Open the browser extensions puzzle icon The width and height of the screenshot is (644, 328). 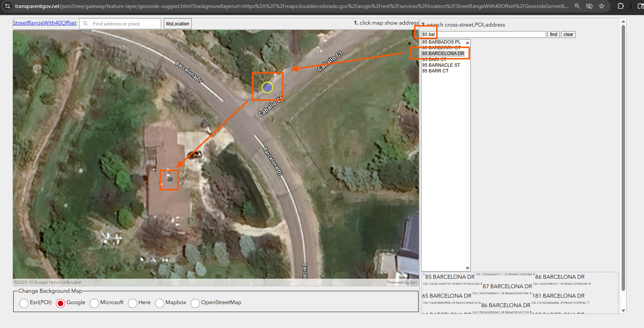coord(620,6)
